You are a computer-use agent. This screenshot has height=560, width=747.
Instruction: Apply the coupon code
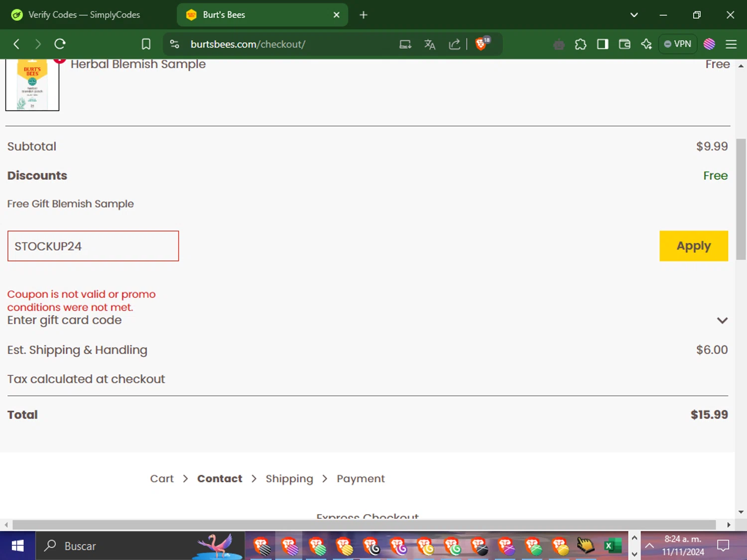coord(694,246)
